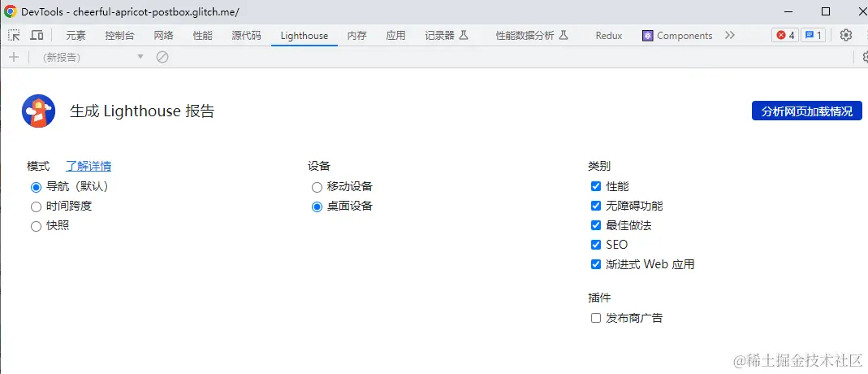
Task: Enable the 发布商广告 plugin checkbox
Action: 596,318
